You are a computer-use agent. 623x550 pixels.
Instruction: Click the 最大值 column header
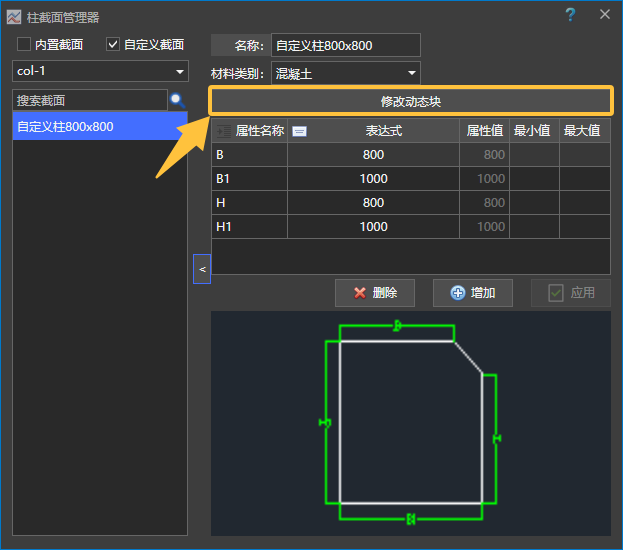585,131
